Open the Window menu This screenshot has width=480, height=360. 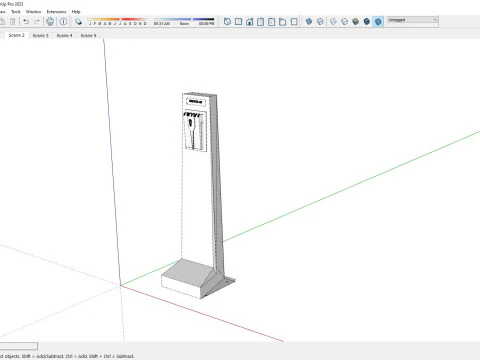33,12
